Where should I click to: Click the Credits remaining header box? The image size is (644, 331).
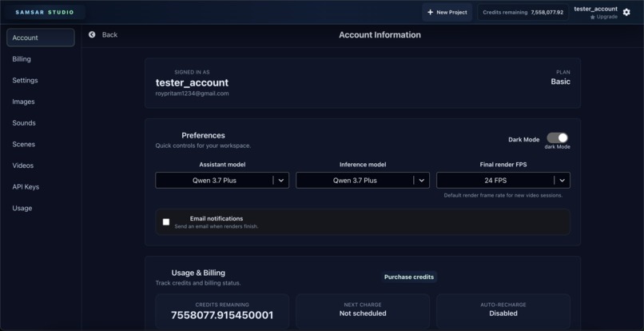(523, 12)
